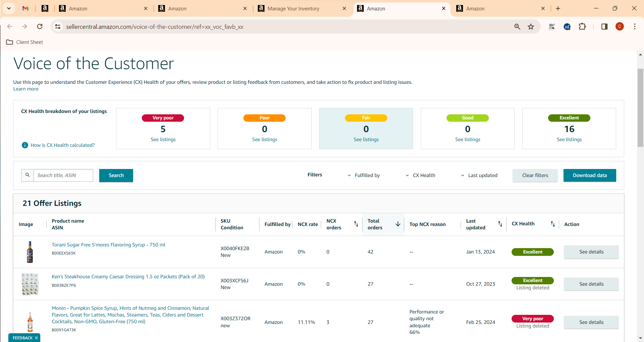Open the Extensions puzzle piece menu
Image resolution: width=644 pixels, height=342 pixels.
[x=582, y=26]
